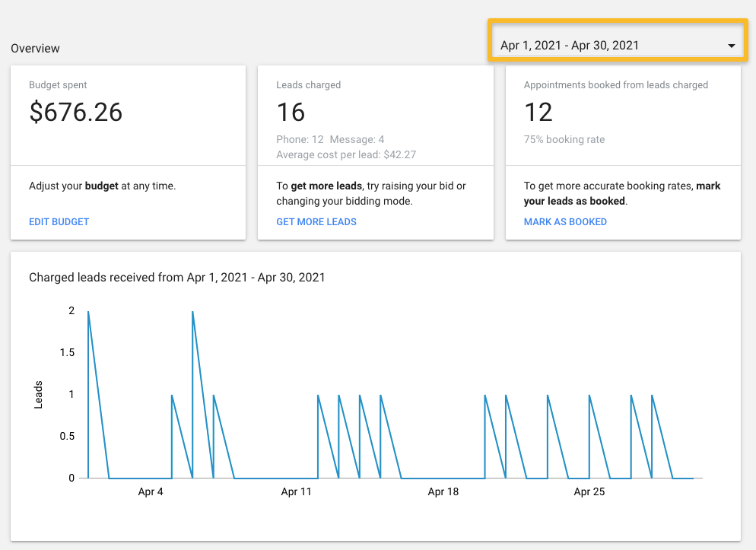Click the Average cost per lead text
Screen dimensions: 756x550
(x=346, y=155)
